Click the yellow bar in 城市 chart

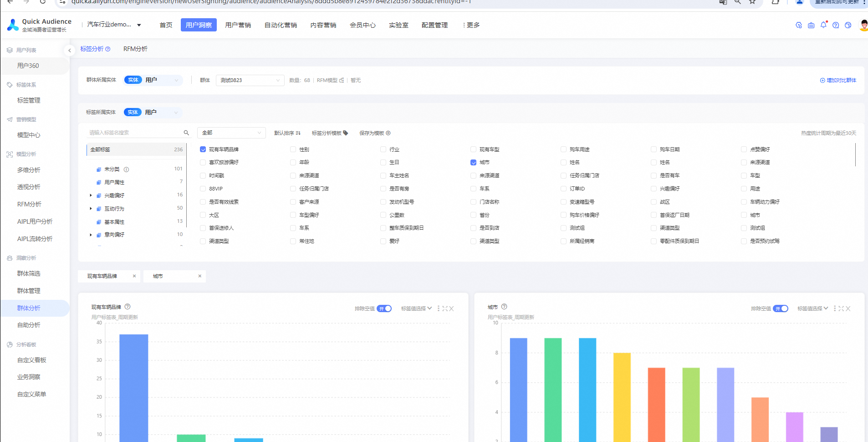622,397
